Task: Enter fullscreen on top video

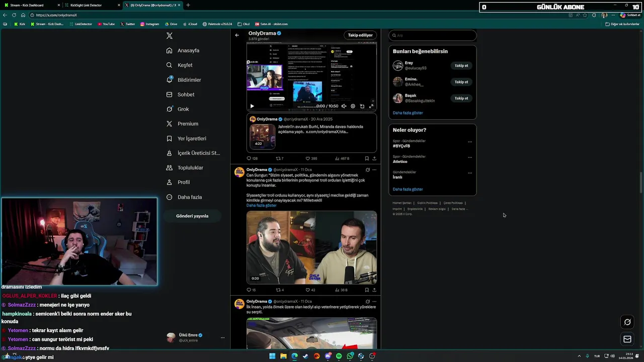Action: [x=371, y=106]
